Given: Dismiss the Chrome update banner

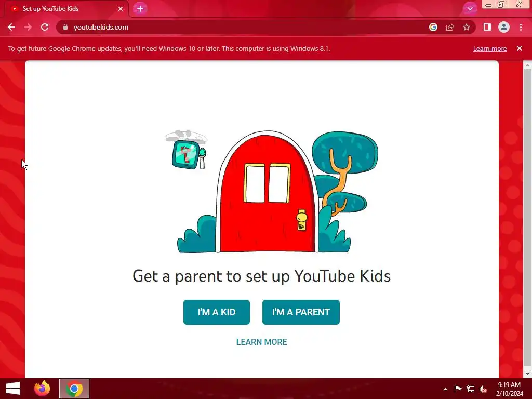Looking at the screenshot, I should pos(520,48).
